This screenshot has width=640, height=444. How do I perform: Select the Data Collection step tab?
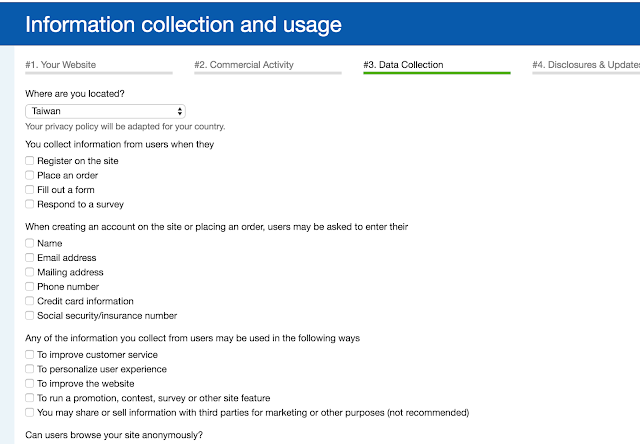click(x=437, y=65)
